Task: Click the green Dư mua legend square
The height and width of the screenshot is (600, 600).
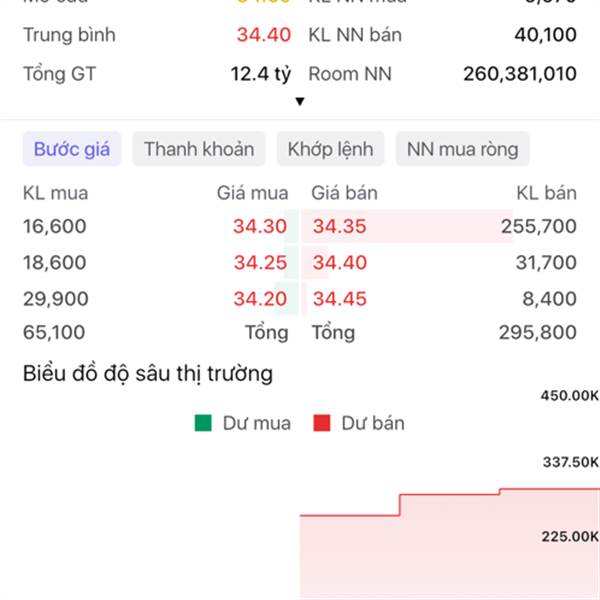Action: pos(204,423)
